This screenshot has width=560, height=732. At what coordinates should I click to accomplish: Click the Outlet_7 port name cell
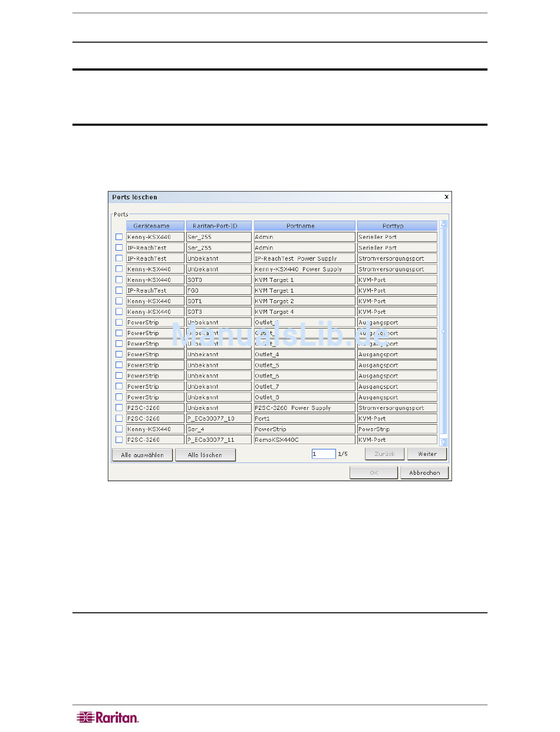(305, 386)
